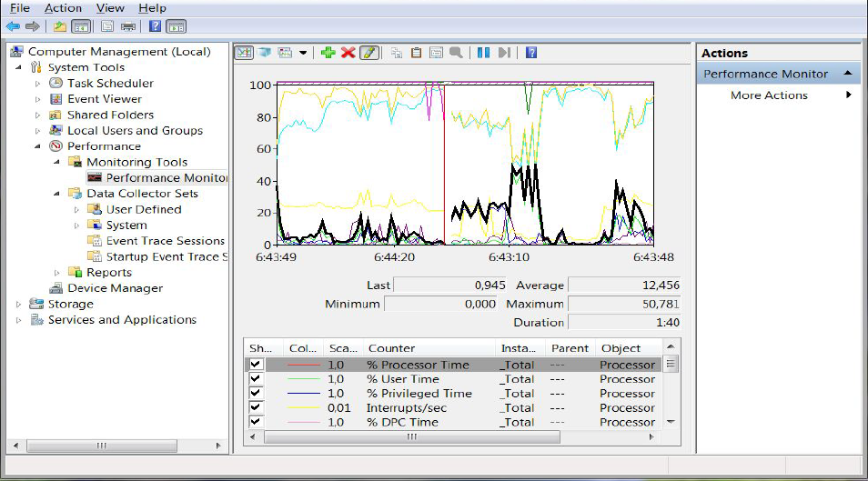Viewport: 868px width, 481px height.
Task: Toggle Interrupts/sec counter checkbox
Action: (256, 408)
